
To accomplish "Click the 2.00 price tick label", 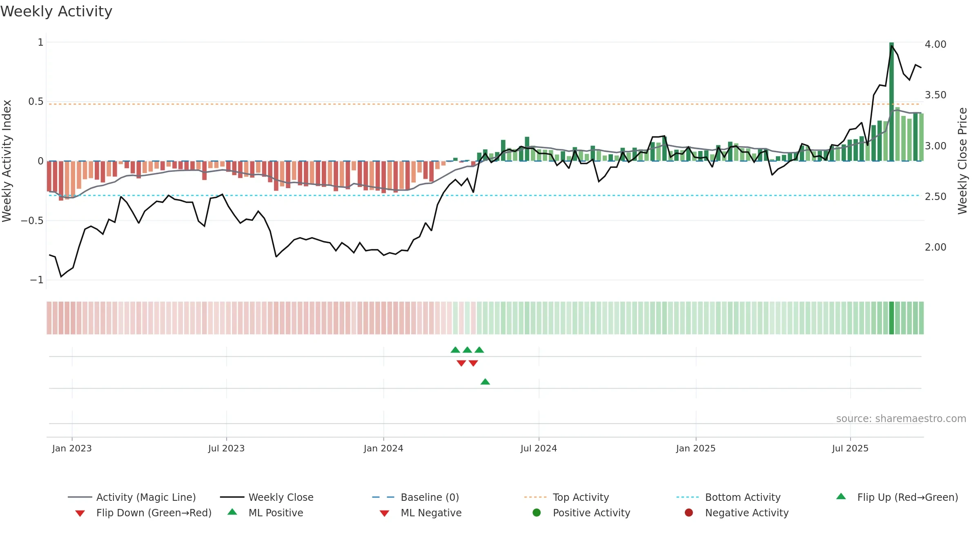I will [935, 247].
